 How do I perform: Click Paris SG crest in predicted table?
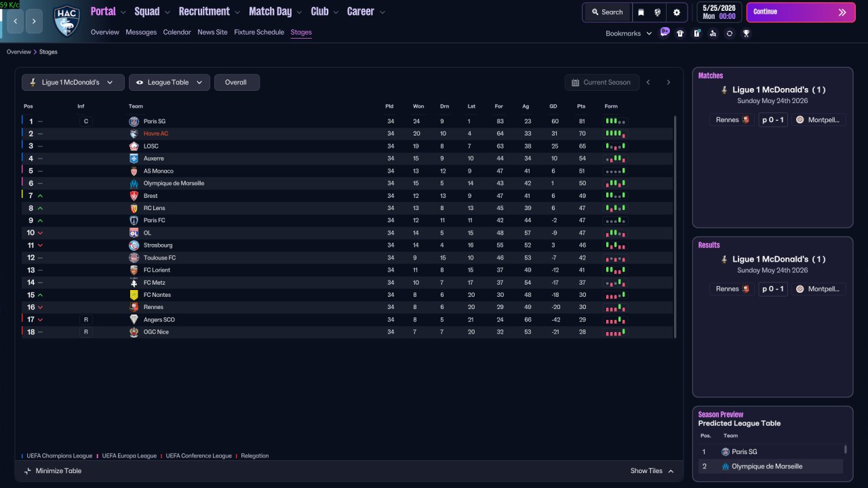tap(726, 451)
